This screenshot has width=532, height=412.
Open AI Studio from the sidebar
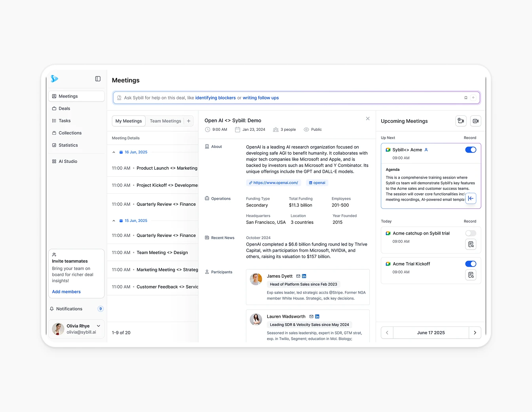[68, 161]
